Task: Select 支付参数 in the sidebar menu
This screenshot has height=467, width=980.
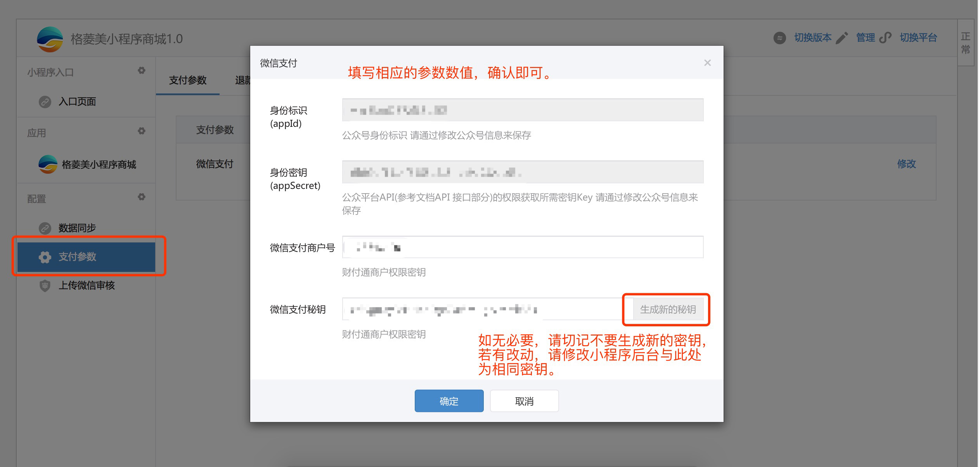Action: point(86,257)
